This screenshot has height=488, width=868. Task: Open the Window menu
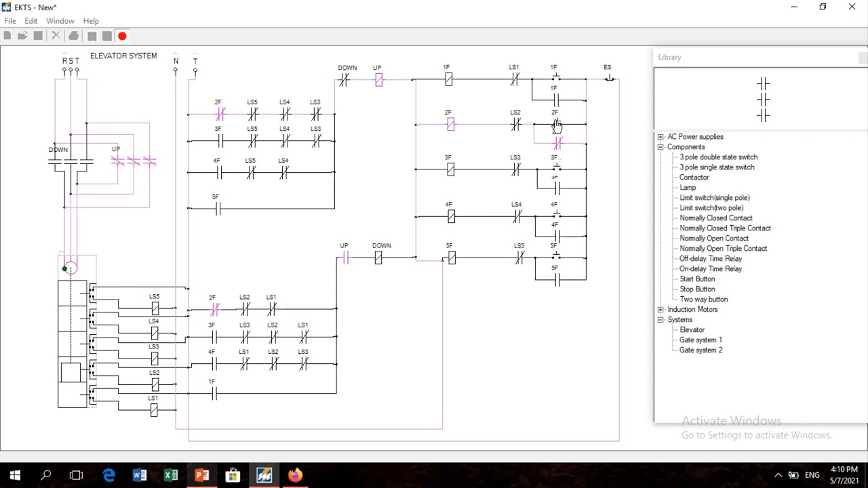(60, 21)
